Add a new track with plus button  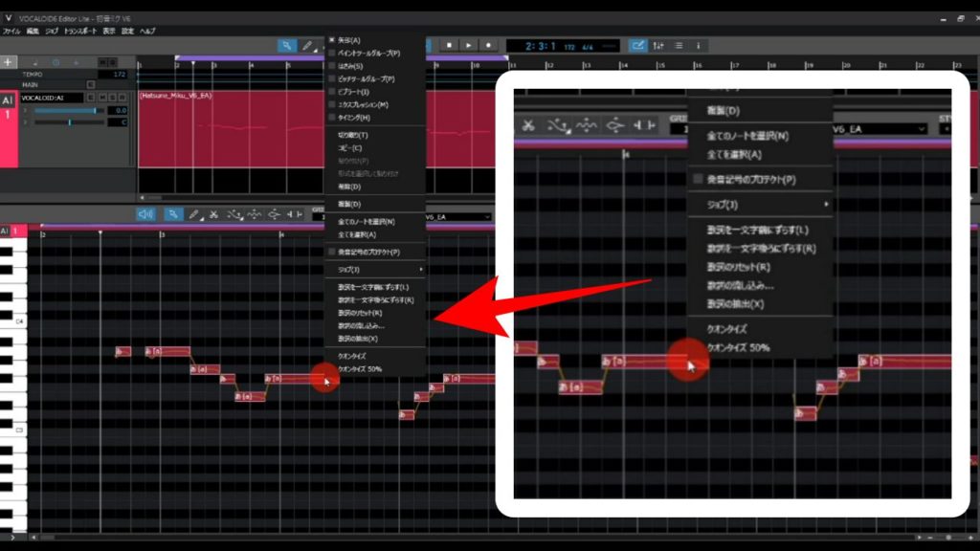pos(9,62)
